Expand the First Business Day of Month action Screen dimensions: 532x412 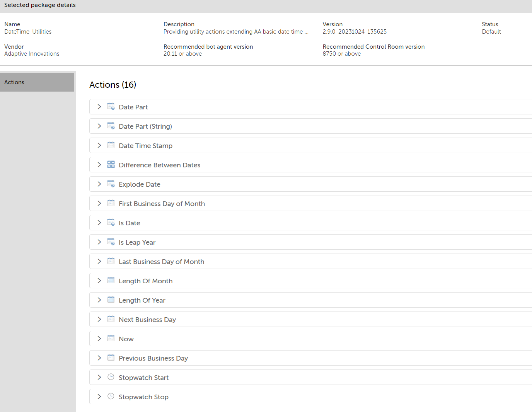point(99,203)
